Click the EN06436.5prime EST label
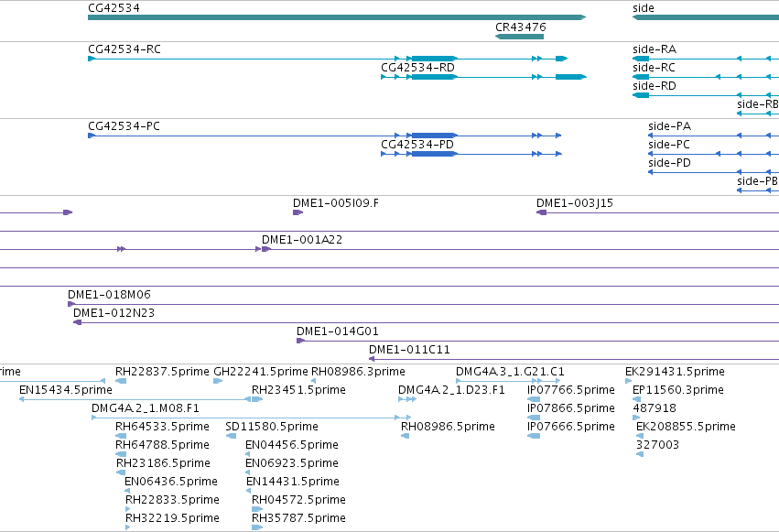779x532 pixels. point(171,482)
